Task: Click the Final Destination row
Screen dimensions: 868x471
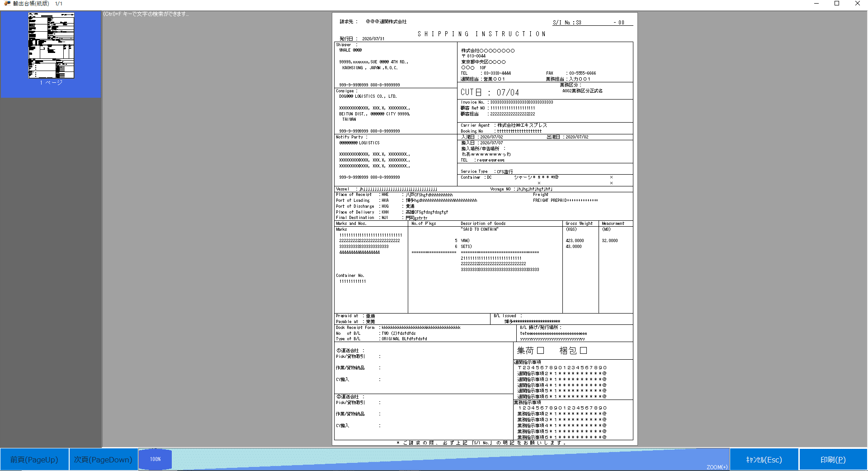Action: (x=382, y=218)
